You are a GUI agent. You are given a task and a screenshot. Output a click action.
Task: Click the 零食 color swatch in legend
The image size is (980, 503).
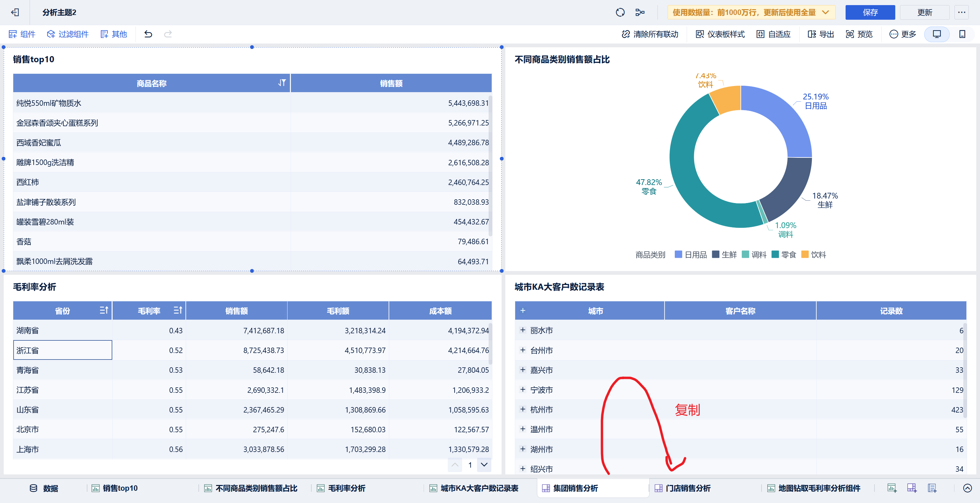pos(775,254)
